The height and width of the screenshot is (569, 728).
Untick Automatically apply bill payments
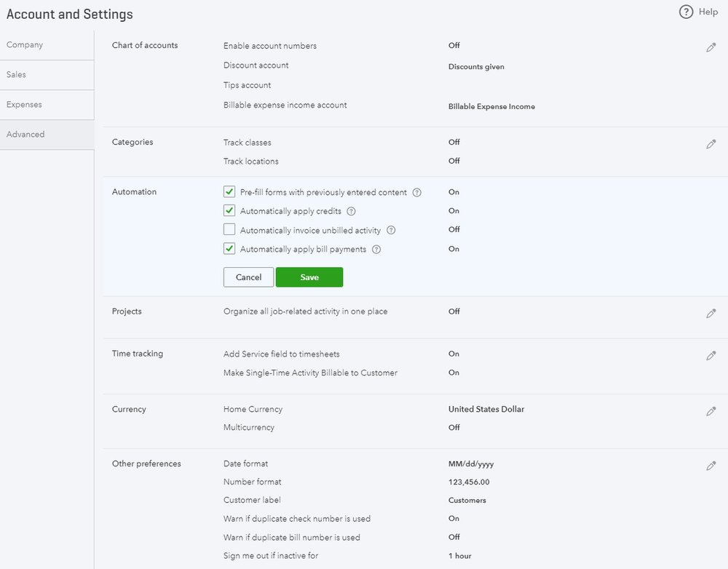coord(229,250)
